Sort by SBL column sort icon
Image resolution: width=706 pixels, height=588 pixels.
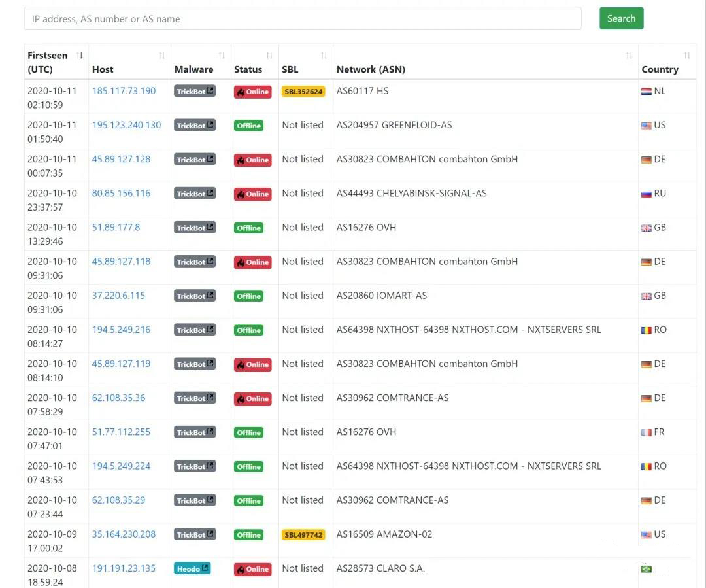point(324,56)
